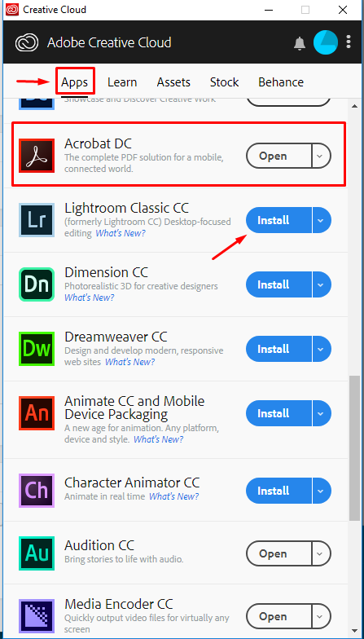Screen dimensions: 364x639
Task: Open notifications bell icon
Action: click(300, 42)
